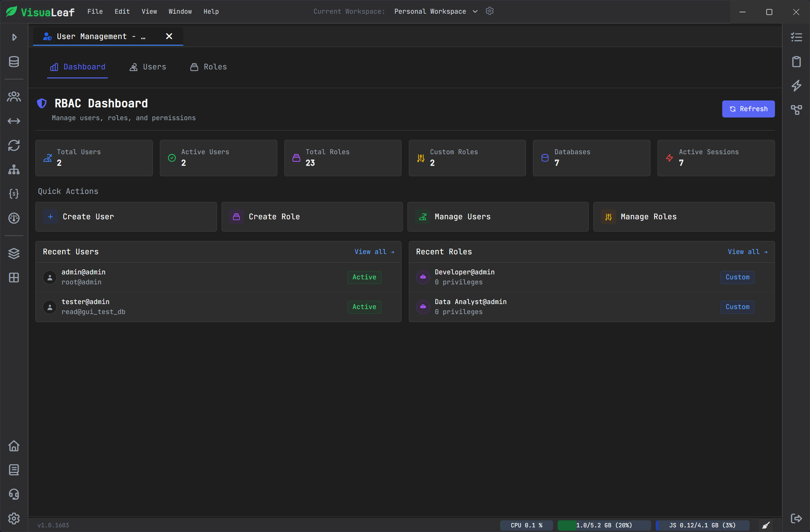Image resolution: width=810 pixels, height=532 pixels.
Task: Open the tester@admin user row
Action: click(218, 307)
